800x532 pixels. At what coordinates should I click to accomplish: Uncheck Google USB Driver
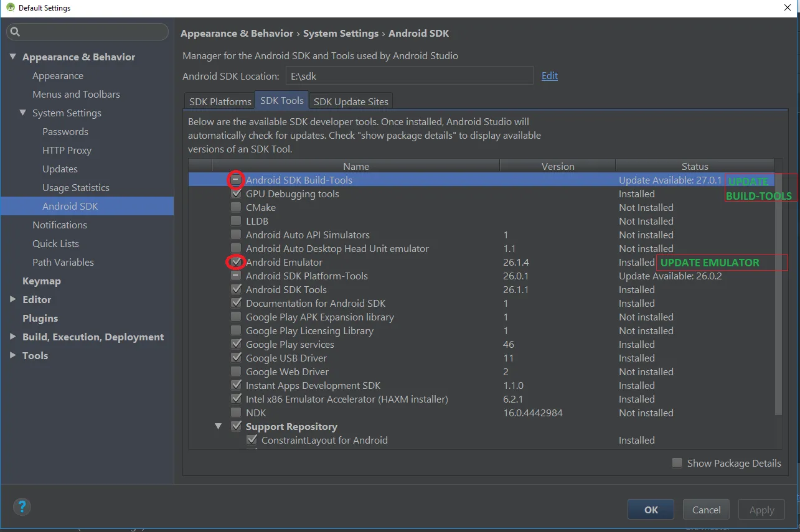[x=236, y=358]
